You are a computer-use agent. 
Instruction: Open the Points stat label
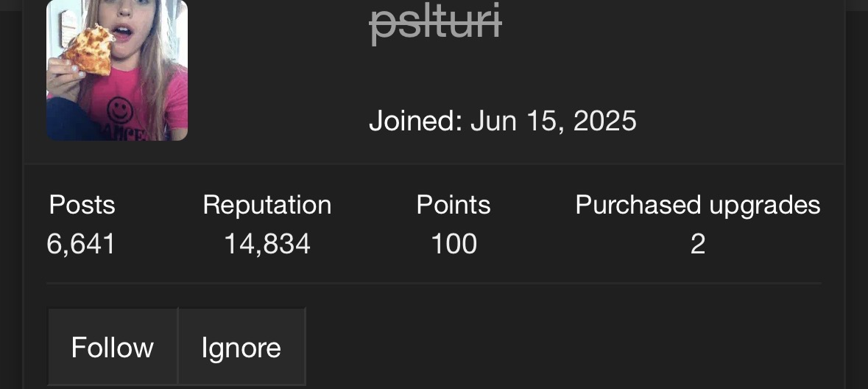454,205
